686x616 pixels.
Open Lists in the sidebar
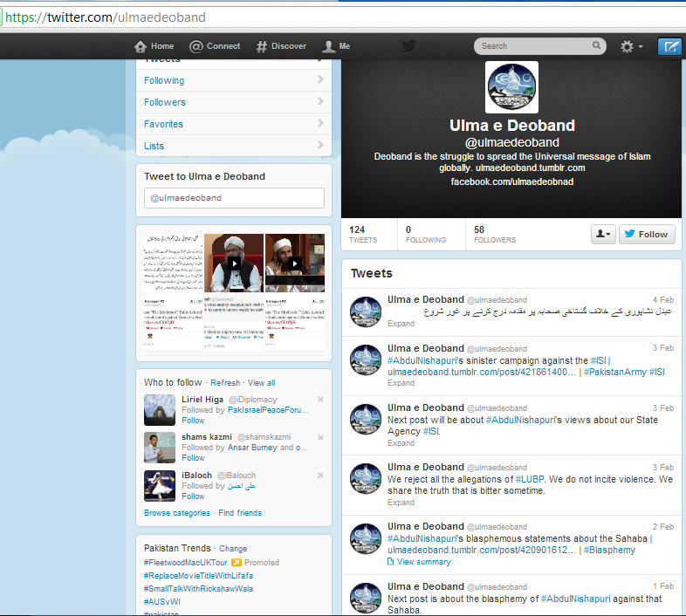click(x=234, y=146)
